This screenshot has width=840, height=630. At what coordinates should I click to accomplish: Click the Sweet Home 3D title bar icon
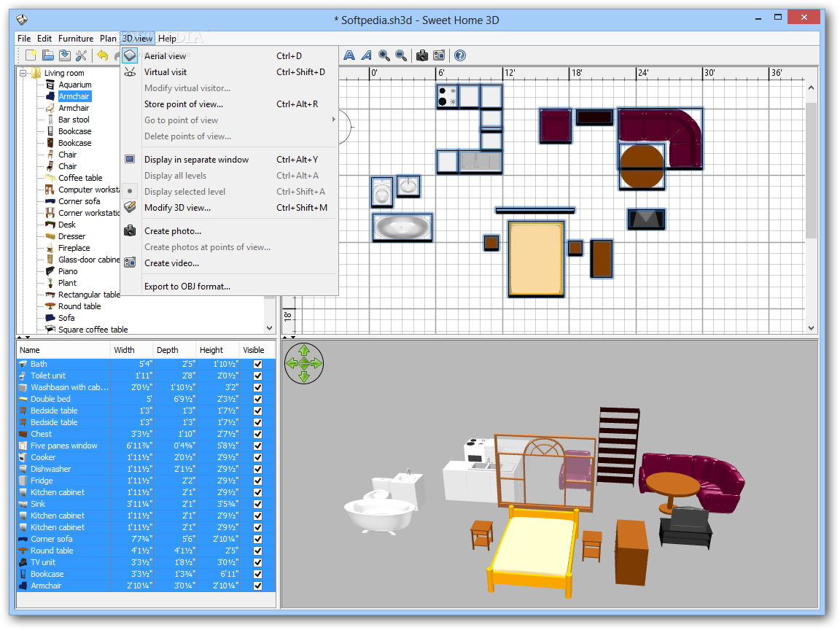pyautogui.click(x=22, y=20)
